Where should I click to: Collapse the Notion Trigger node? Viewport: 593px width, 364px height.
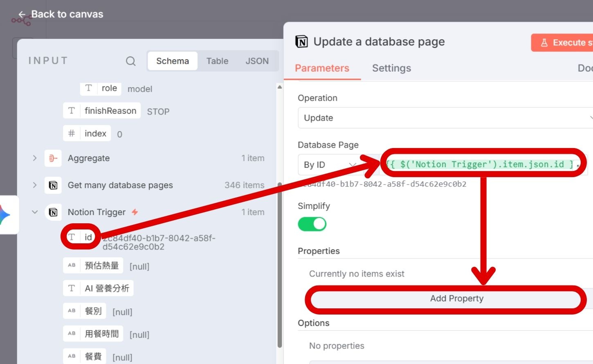[35, 212]
